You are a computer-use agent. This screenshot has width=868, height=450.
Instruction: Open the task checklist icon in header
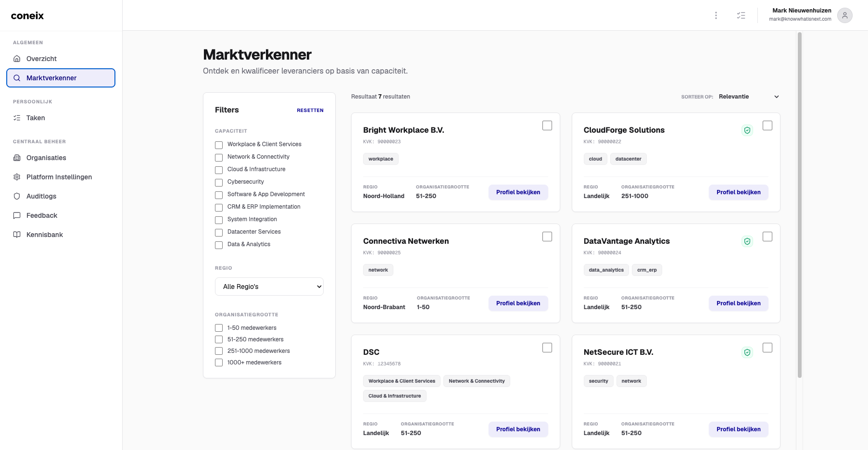[x=741, y=15]
